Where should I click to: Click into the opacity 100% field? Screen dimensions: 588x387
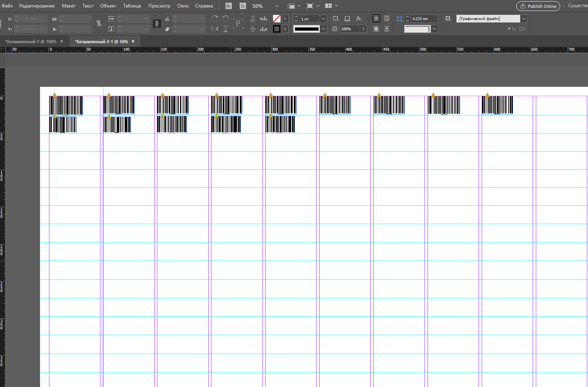click(x=350, y=29)
